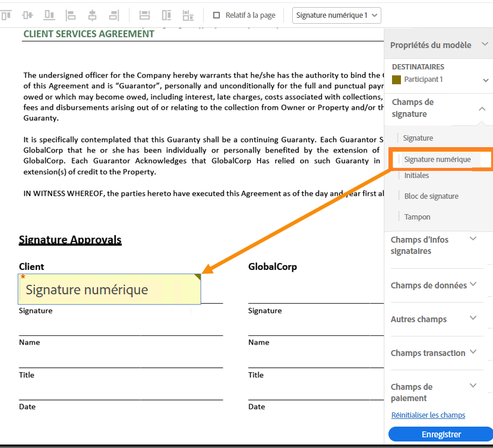493x448 pixels.
Task: Click the Enregistrer button
Action: tap(440, 434)
